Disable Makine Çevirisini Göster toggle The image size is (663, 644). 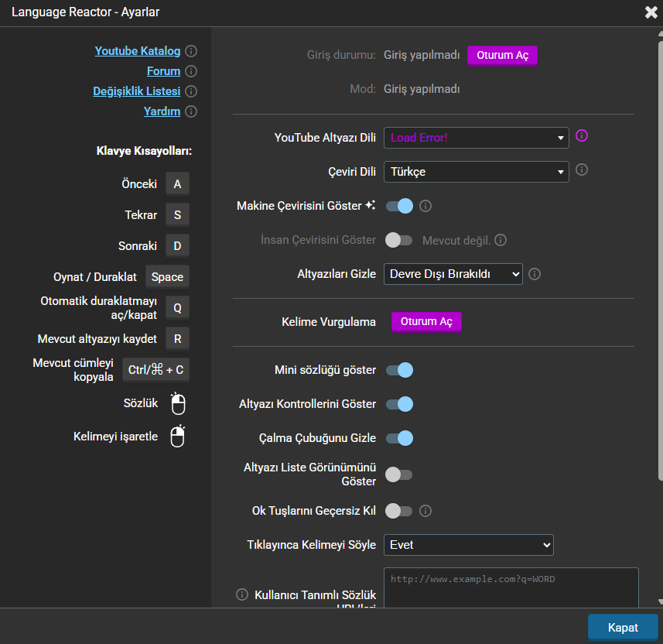pyautogui.click(x=399, y=206)
